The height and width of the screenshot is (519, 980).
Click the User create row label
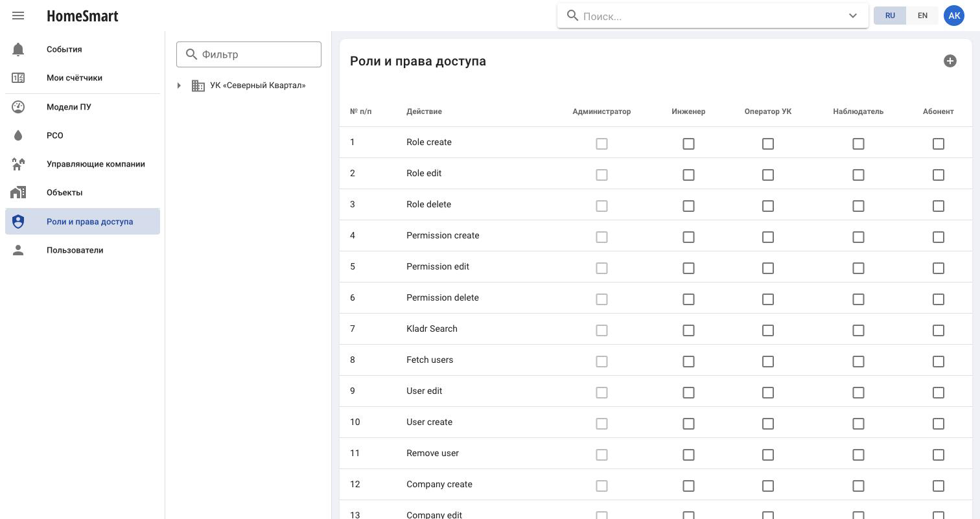point(429,422)
